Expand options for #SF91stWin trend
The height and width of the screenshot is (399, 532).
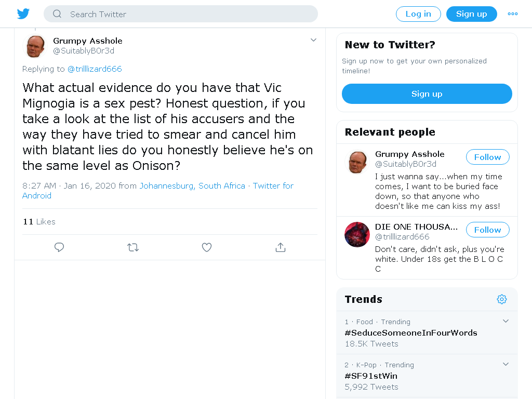point(506,364)
